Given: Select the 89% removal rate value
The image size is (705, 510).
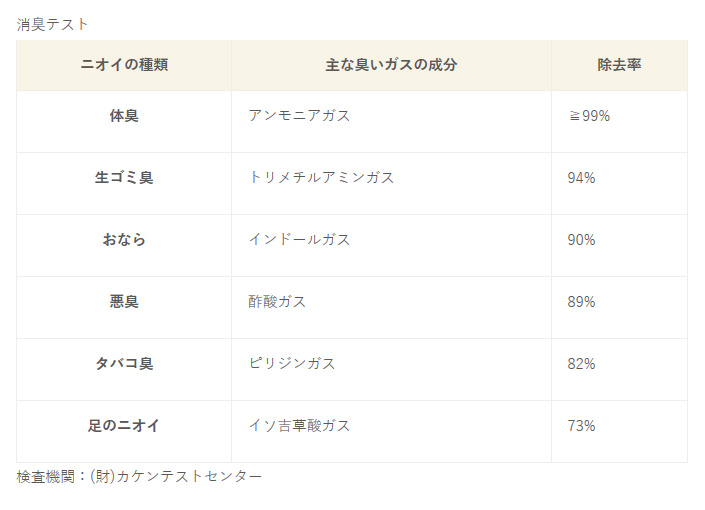Looking at the screenshot, I should point(581,302).
